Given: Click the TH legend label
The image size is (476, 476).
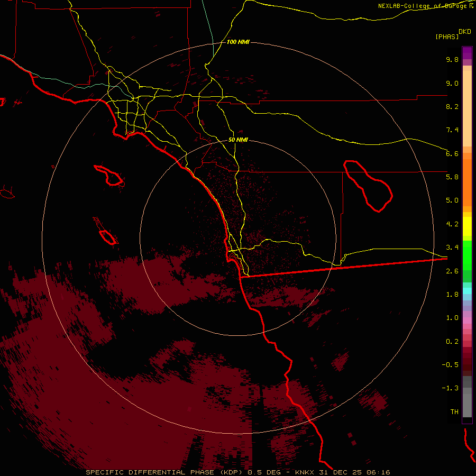Looking at the screenshot, I should [454, 412].
